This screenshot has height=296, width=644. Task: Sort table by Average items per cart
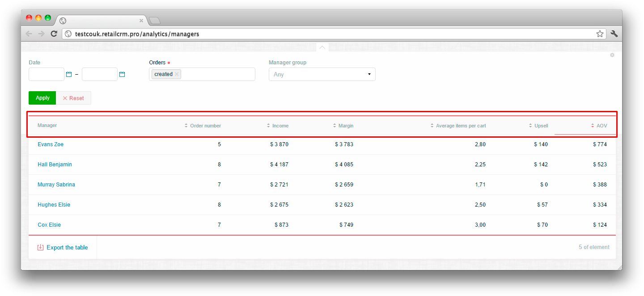coord(458,126)
